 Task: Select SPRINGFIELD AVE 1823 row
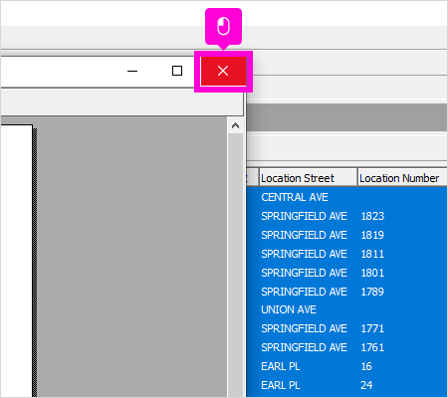click(x=347, y=216)
